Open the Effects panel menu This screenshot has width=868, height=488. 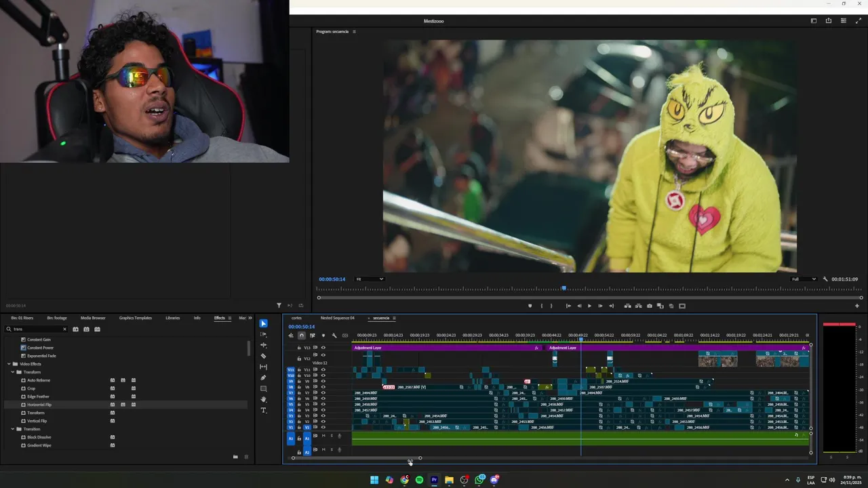point(229,318)
